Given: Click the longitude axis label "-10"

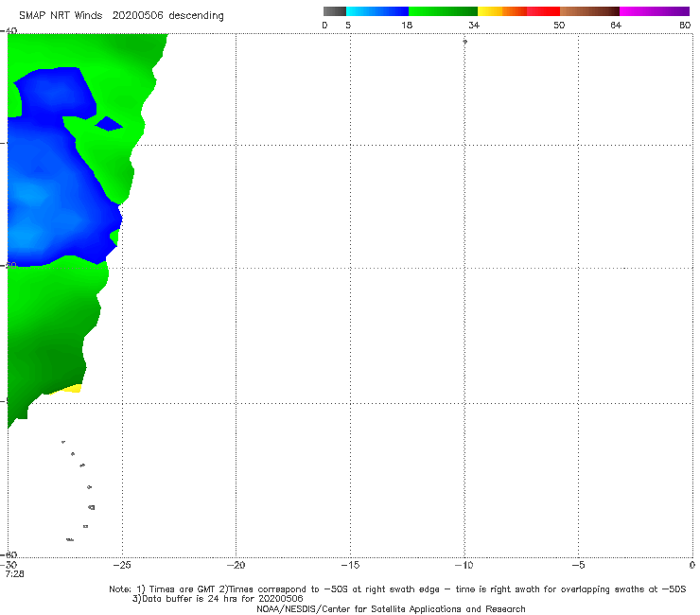Looking at the screenshot, I should click(464, 565).
